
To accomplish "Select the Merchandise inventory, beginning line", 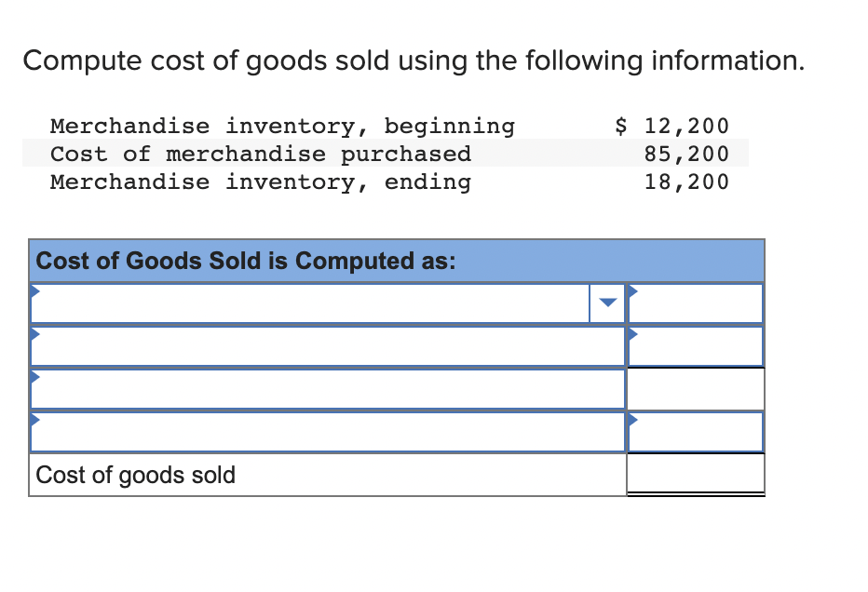I will (x=281, y=126).
